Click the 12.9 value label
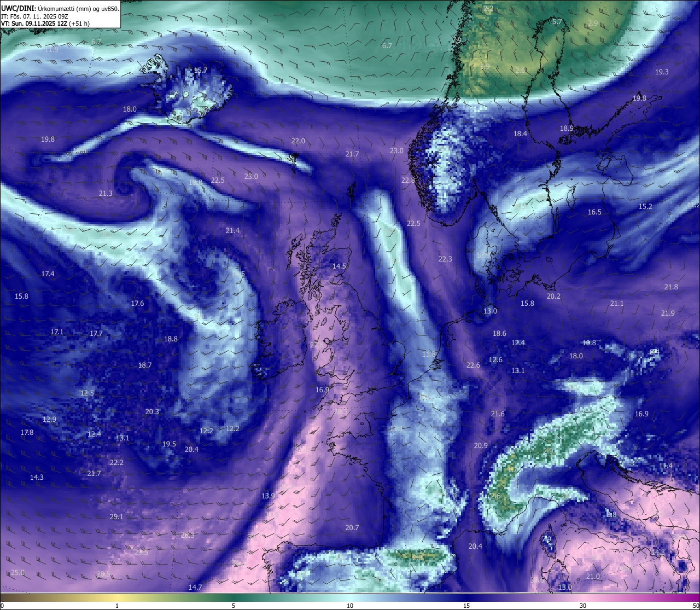This screenshot has width=700, height=610. tap(49, 419)
